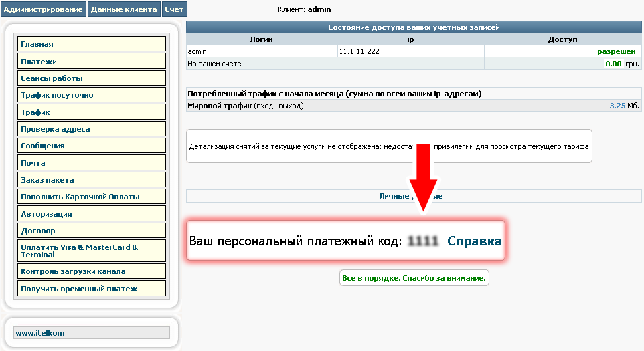Follow the www.itelkom link
644x351 pixels.
pyautogui.click(x=40, y=333)
